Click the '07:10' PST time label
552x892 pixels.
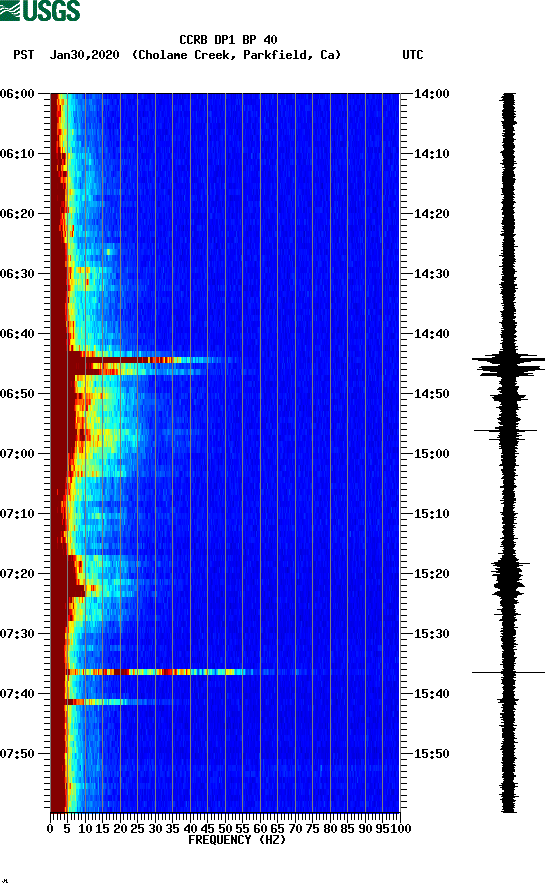pyautogui.click(x=18, y=514)
